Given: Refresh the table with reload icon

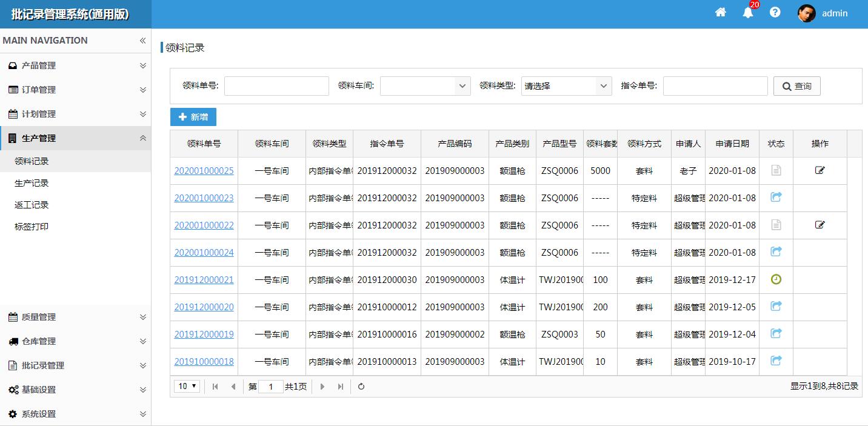Looking at the screenshot, I should (361, 387).
